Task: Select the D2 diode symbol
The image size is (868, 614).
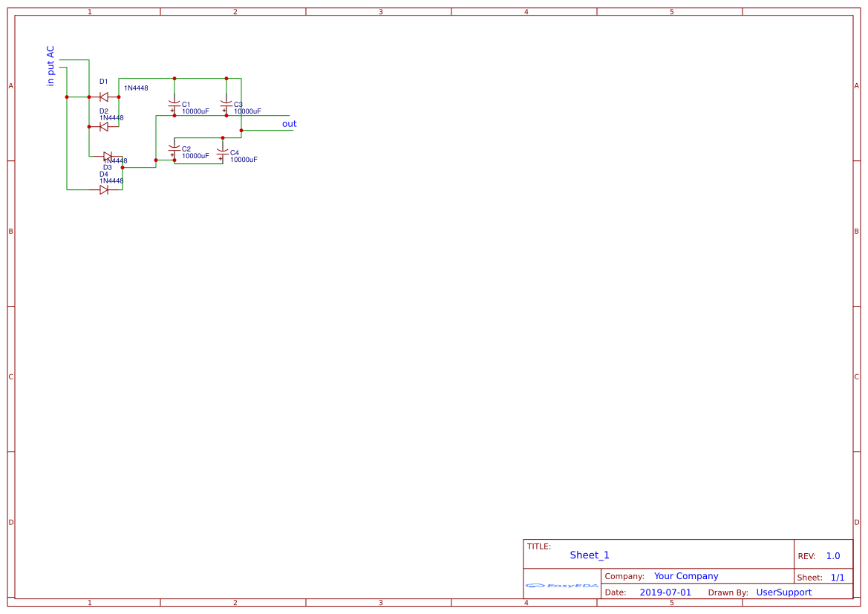Action: pos(104,127)
